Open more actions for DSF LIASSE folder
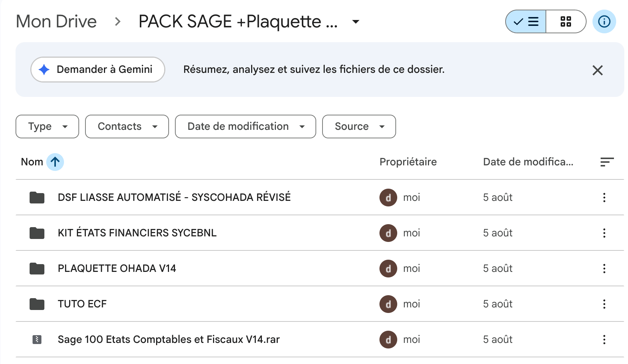 click(x=604, y=198)
